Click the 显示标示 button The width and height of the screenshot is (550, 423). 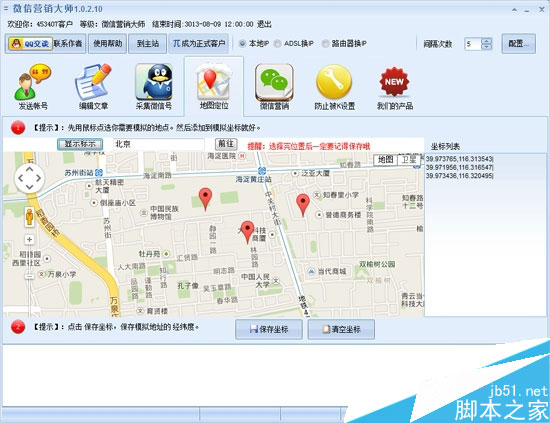coord(80,144)
